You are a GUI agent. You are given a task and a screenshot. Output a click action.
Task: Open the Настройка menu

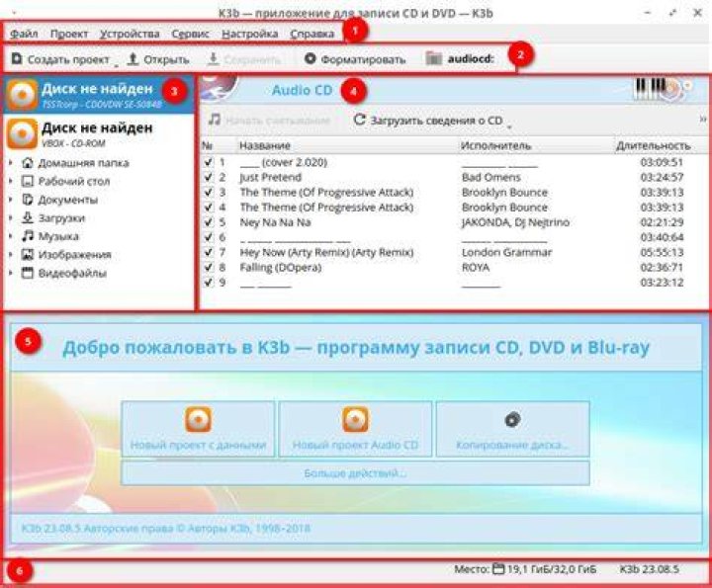[x=250, y=34]
